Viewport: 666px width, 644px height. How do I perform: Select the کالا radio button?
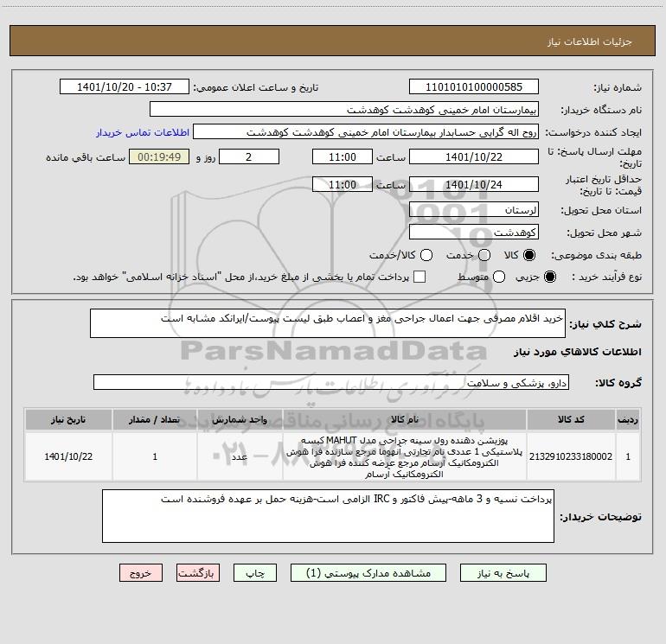[x=529, y=255]
